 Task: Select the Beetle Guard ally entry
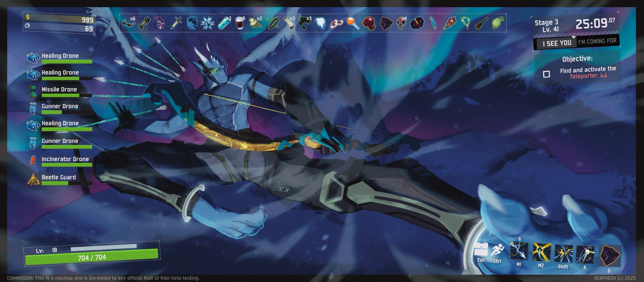click(59, 178)
